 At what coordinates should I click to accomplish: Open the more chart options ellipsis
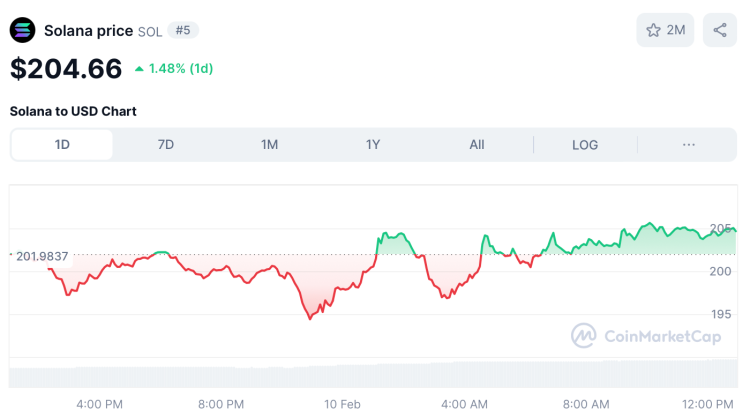689,145
